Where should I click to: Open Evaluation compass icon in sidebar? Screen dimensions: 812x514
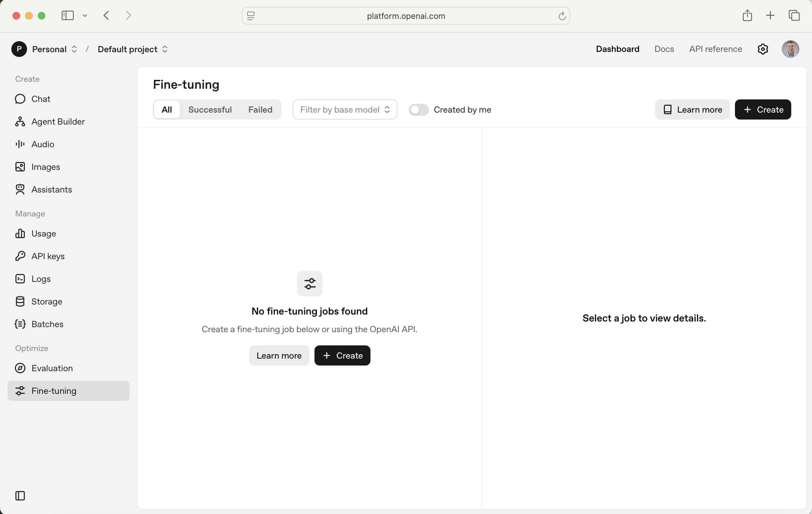tap(20, 368)
